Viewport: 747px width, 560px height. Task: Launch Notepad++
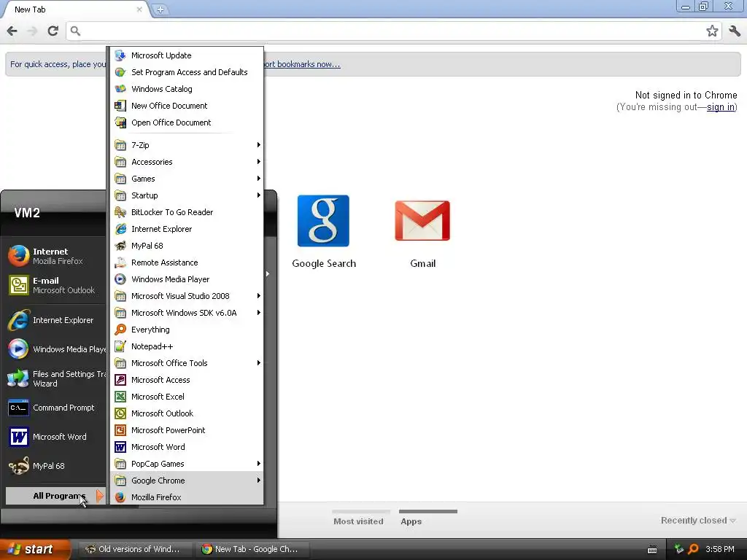(x=187, y=346)
